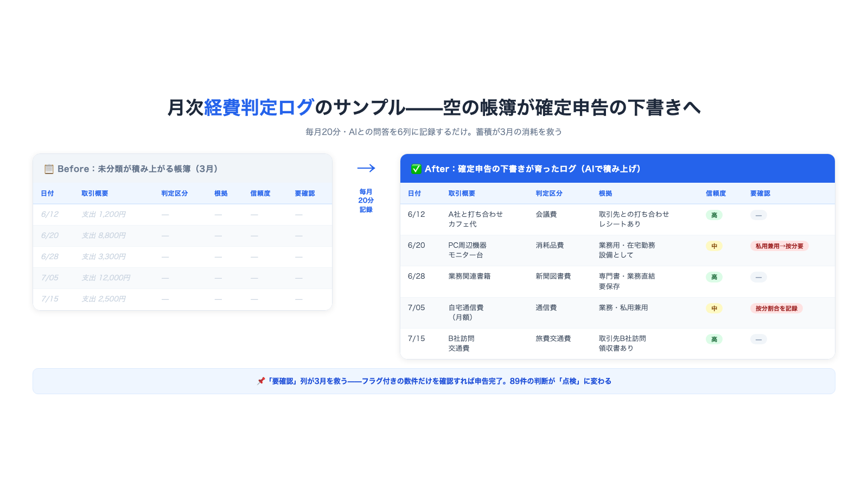868x488 pixels.
Task: Click the 日付 header in the Before table
Action: tap(47, 194)
